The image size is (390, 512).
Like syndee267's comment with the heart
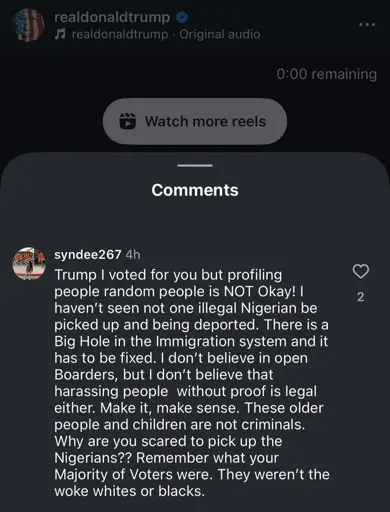361,272
